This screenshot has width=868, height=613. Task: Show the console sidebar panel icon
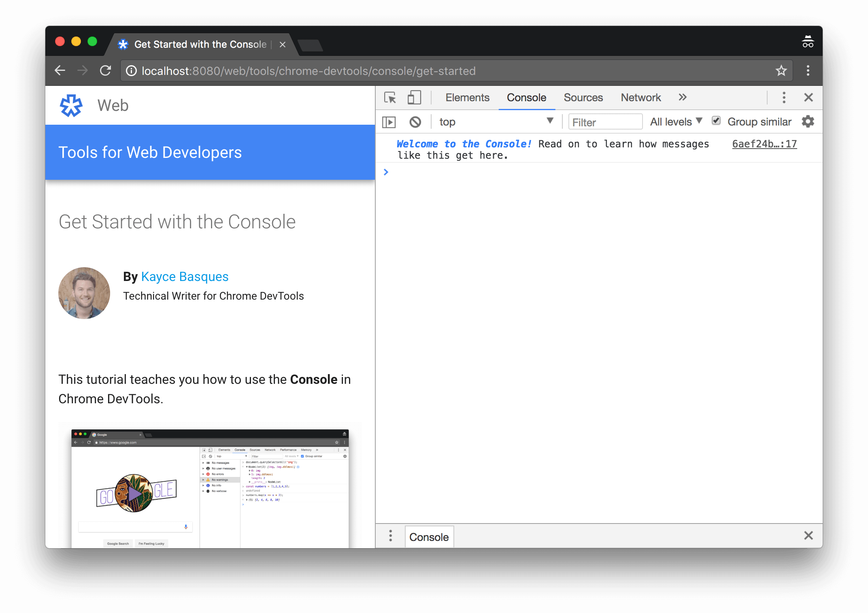pyautogui.click(x=389, y=122)
